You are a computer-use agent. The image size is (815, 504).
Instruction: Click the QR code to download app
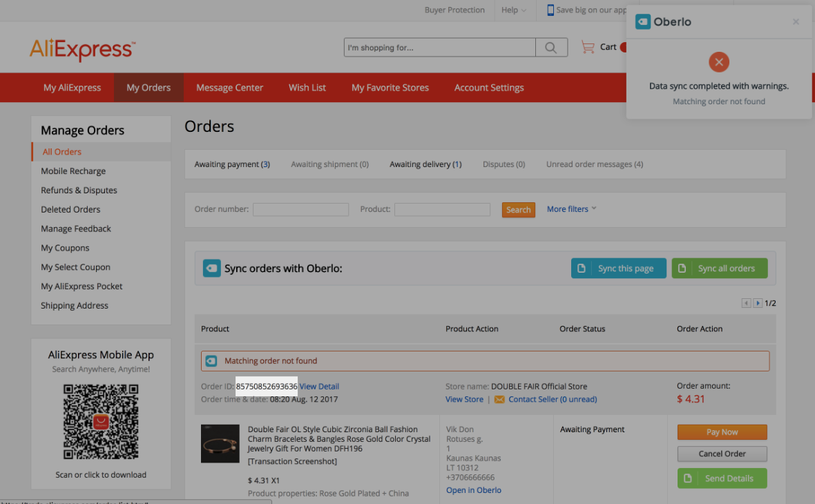pos(101,422)
